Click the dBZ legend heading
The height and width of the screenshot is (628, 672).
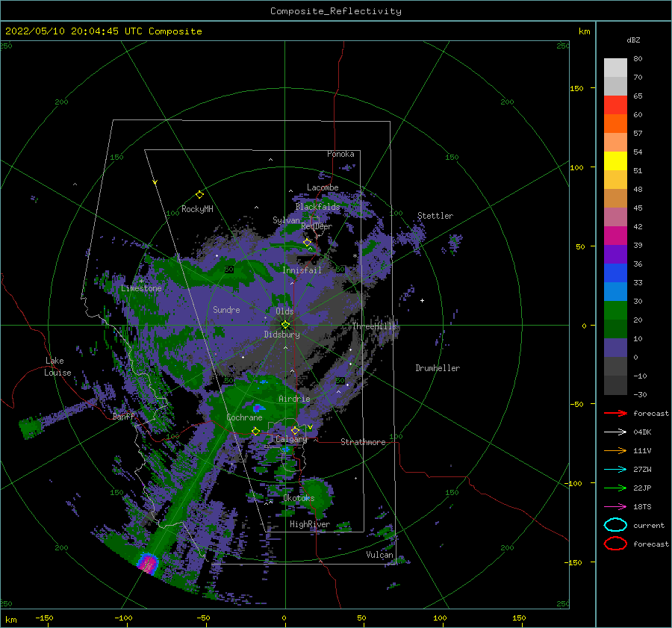pyautogui.click(x=633, y=40)
